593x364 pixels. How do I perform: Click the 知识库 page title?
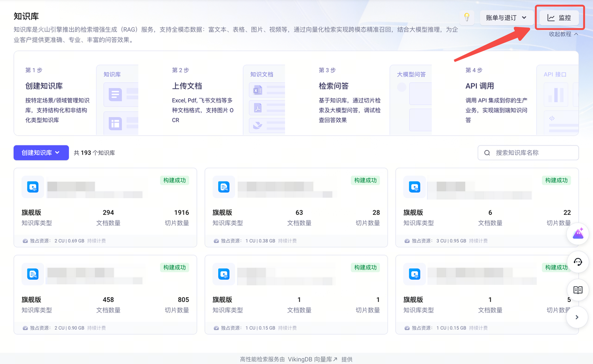coord(26,16)
